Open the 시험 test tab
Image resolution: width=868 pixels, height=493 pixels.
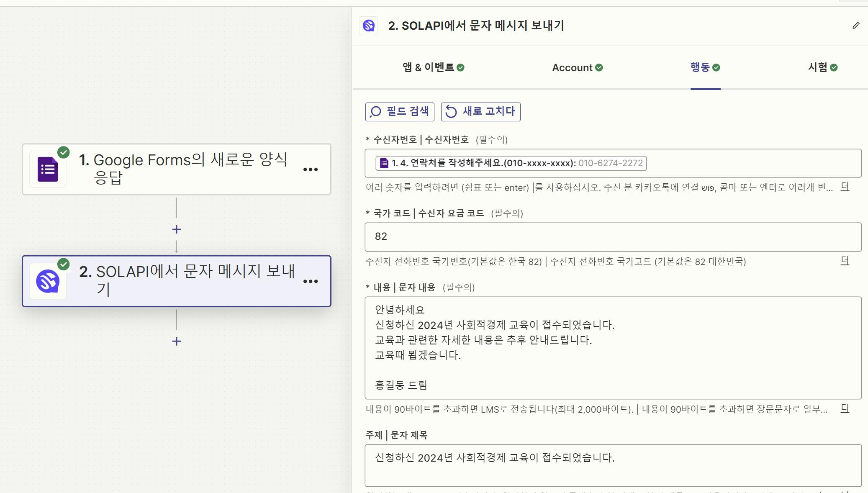point(822,67)
